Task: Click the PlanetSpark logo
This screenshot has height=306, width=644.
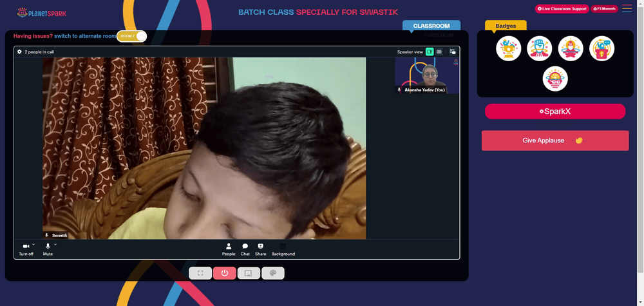Action: 41,13
